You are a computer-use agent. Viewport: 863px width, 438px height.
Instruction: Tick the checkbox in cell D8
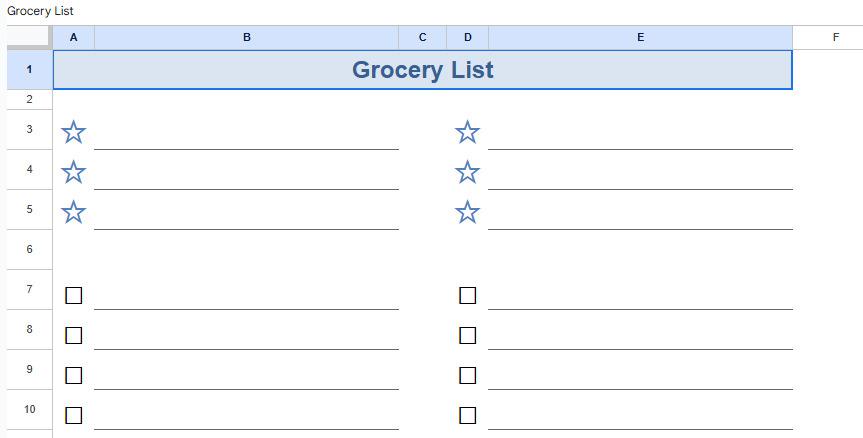(467, 335)
